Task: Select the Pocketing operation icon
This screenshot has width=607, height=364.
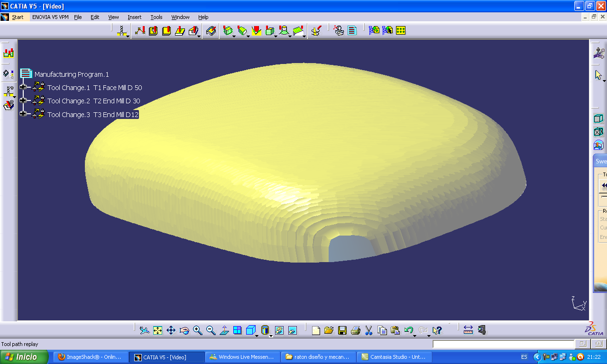Action: tap(153, 31)
